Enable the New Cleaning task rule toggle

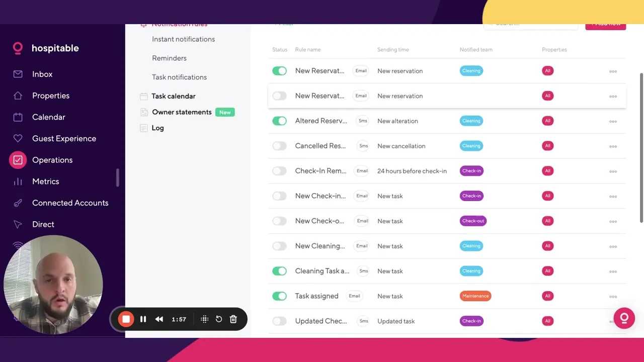point(279,246)
